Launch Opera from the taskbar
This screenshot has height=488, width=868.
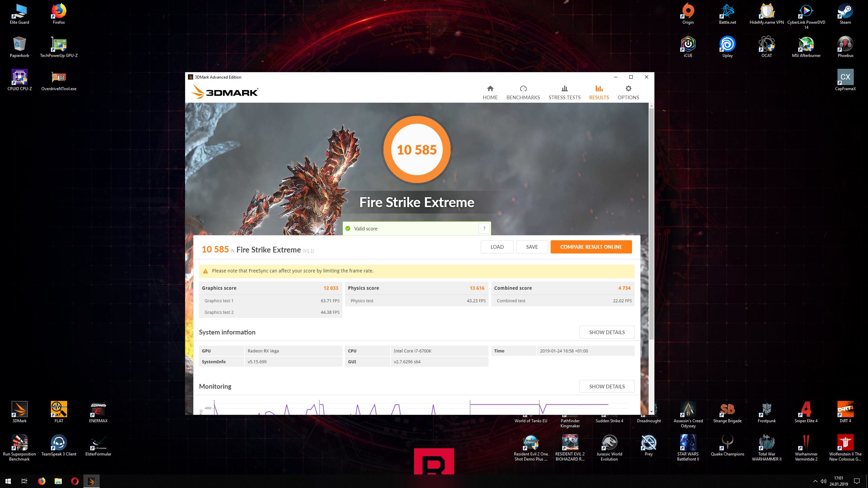(x=75, y=481)
